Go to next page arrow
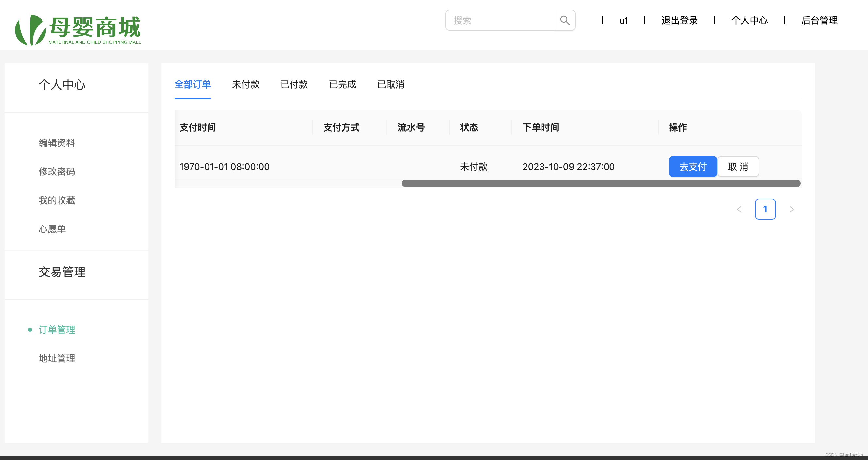 point(792,209)
